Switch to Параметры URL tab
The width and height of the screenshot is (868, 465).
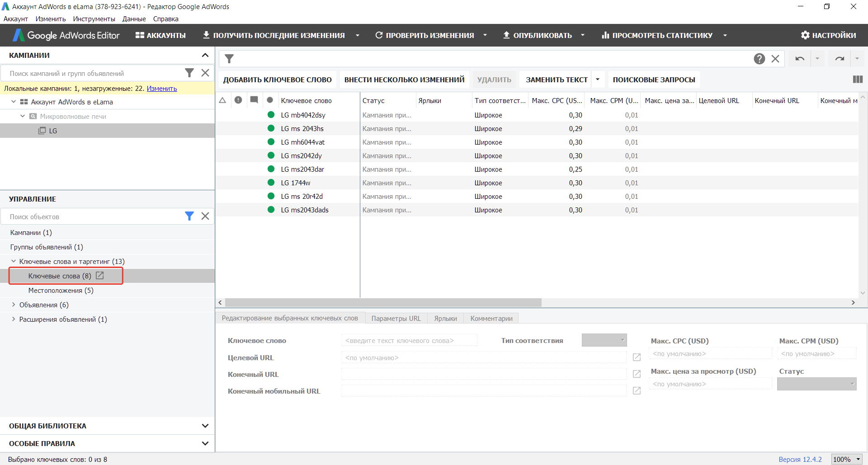396,318
